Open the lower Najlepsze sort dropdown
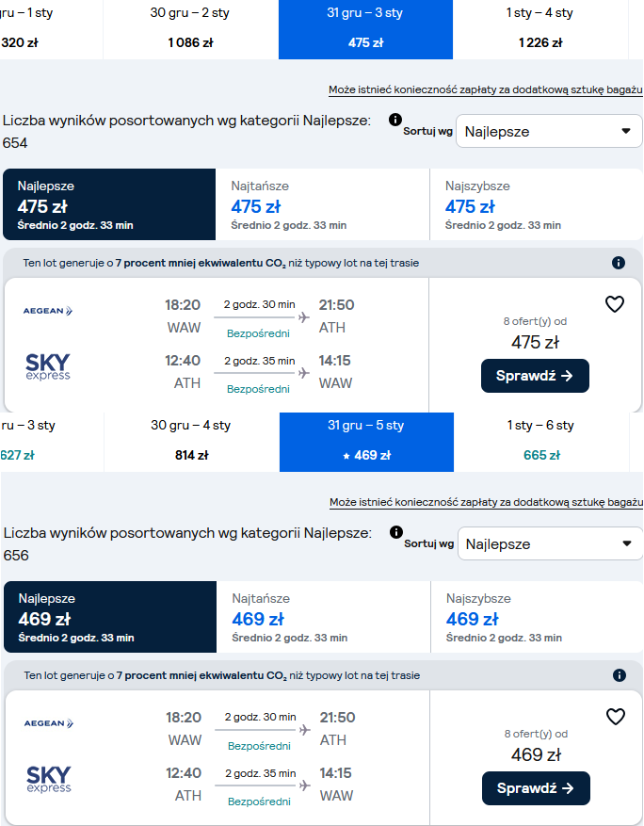This screenshot has height=826, width=644. (550, 543)
